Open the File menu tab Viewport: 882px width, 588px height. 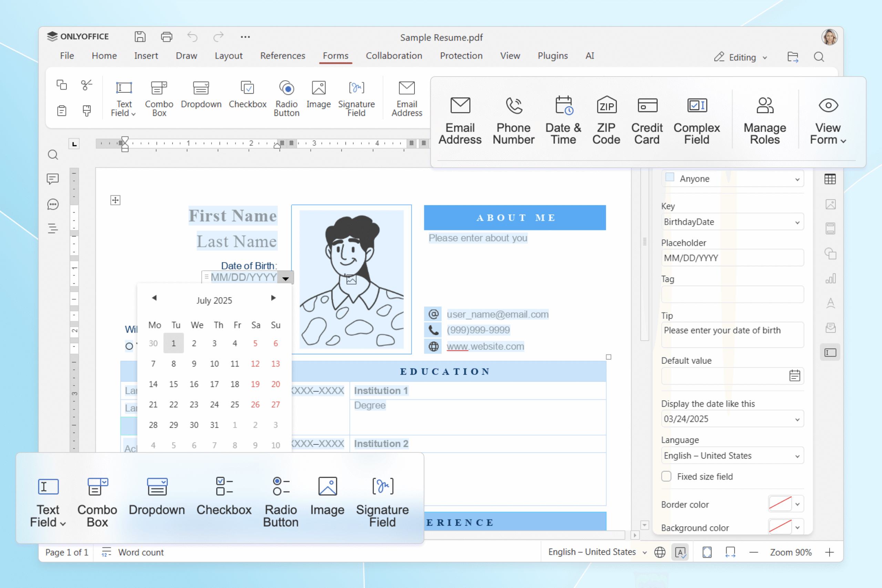point(67,55)
